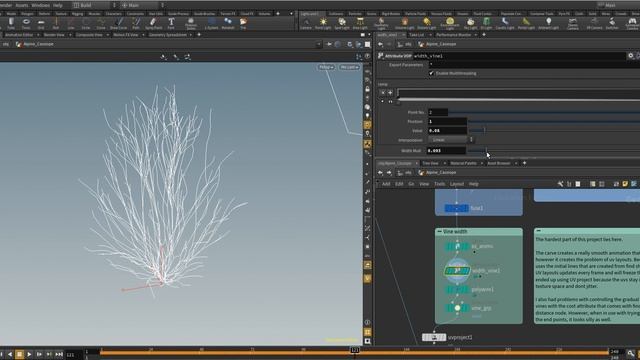Image resolution: width=640 pixels, height=360 pixels.
Task: Open network editor Tools wrench icon
Action: tap(560, 184)
